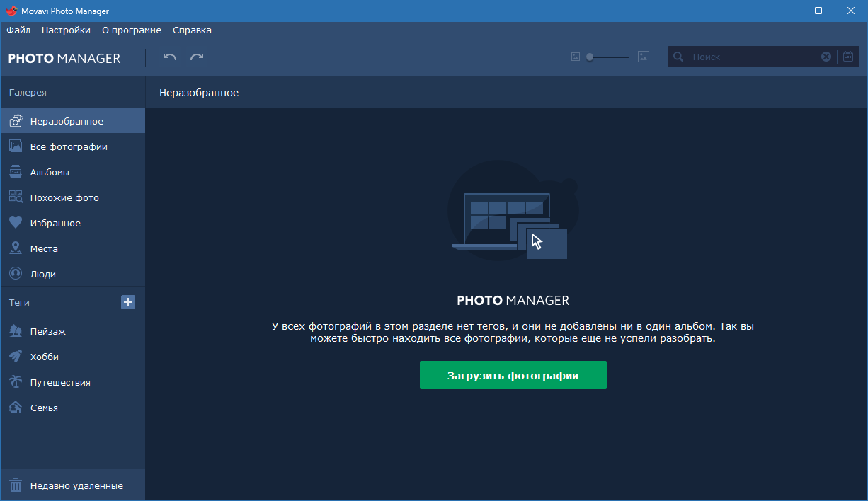Screen dimensions: 868x501
Task: Click the Альбомы icon
Action: (16, 172)
